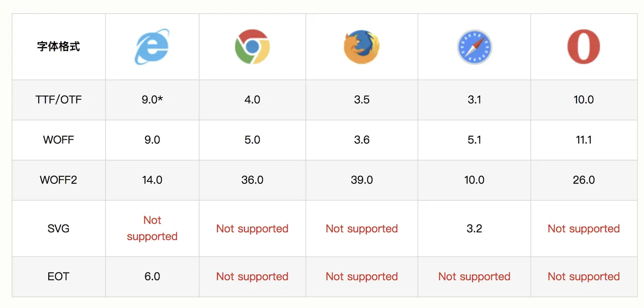Select Safari's SVG support value 3.2
644x308 pixels.
(x=474, y=229)
